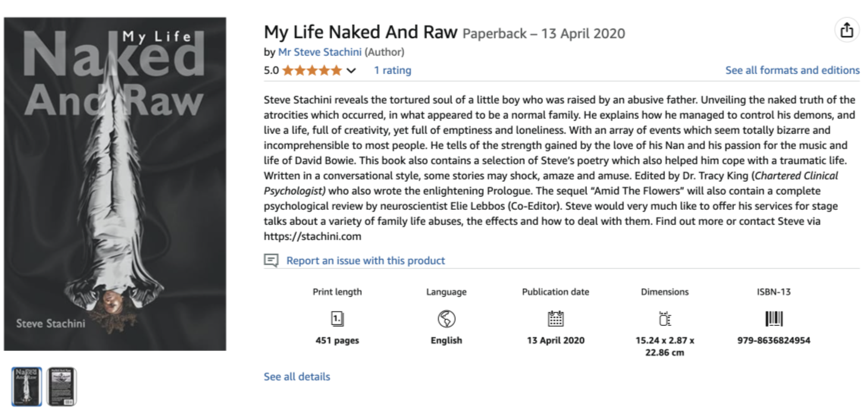Click the 451 pages print length value
Viewport: 868px width, 413px height.
pos(337,340)
